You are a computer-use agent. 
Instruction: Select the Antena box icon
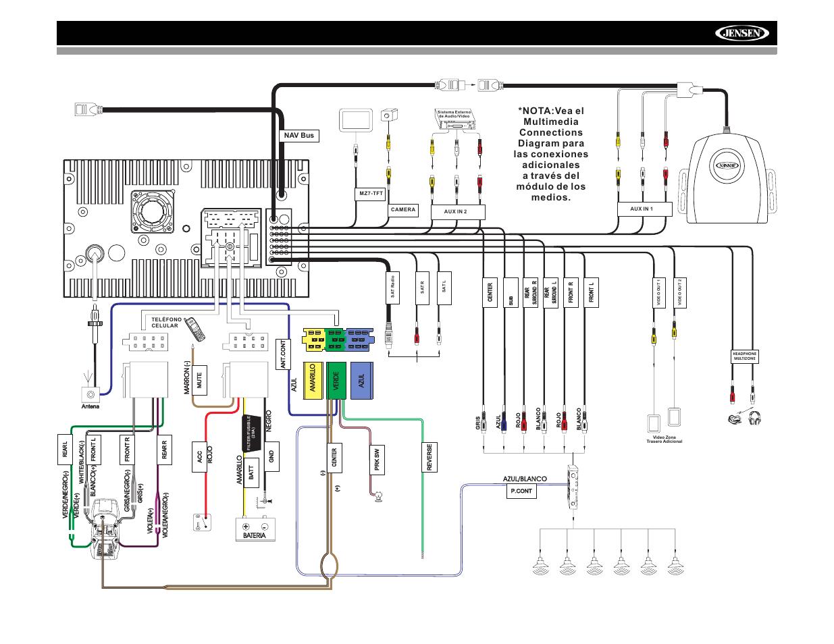(90, 395)
